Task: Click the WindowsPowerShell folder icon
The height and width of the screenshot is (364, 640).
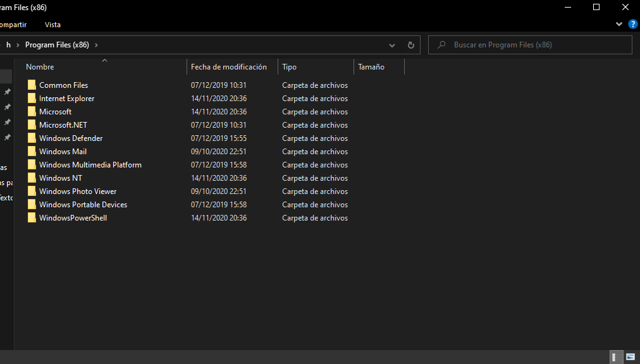Action: 32,217
